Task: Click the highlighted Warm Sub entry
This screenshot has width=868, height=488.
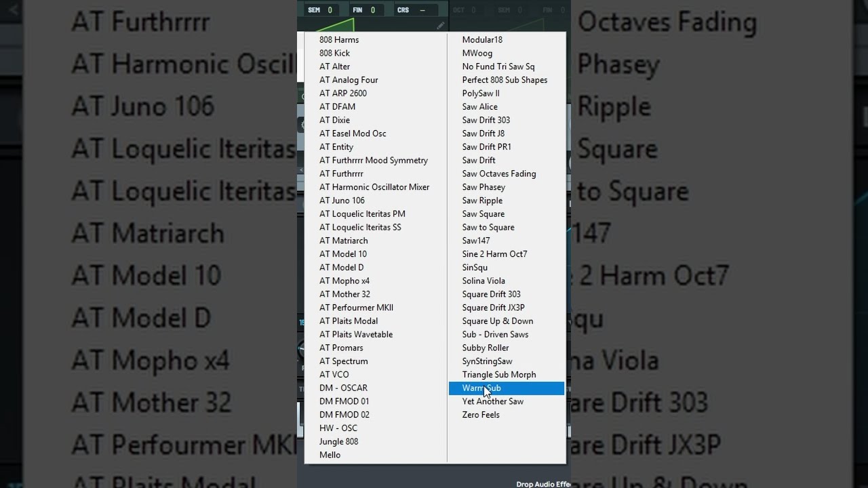Action: click(507, 388)
